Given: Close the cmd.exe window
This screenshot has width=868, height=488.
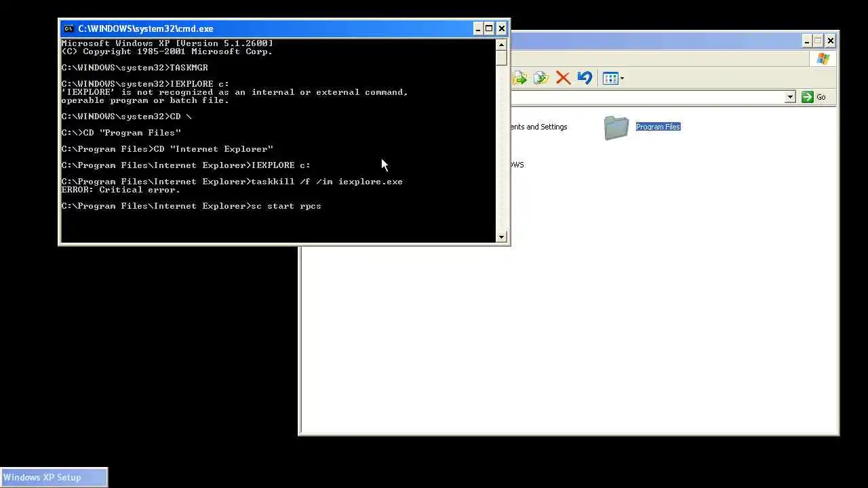Looking at the screenshot, I should (501, 28).
